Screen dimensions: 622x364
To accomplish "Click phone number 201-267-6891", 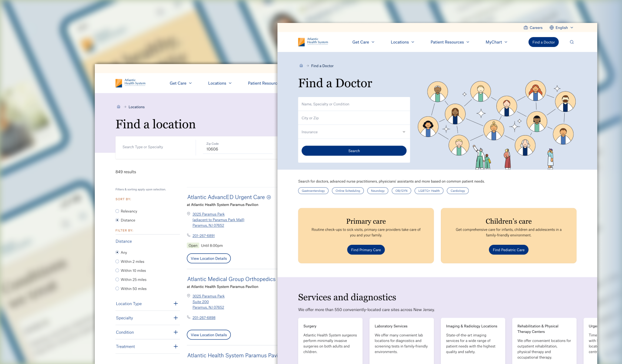I will tap(203, 236).
